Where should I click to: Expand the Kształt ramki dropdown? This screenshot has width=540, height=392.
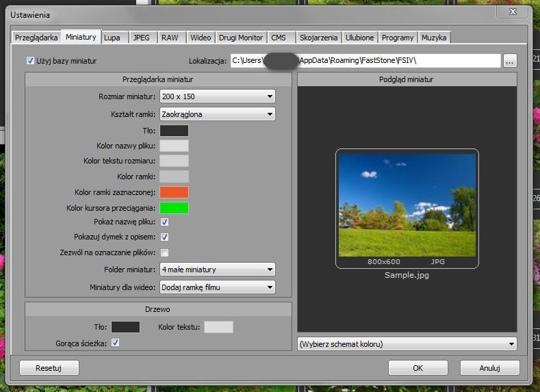(x=218, y=114)
